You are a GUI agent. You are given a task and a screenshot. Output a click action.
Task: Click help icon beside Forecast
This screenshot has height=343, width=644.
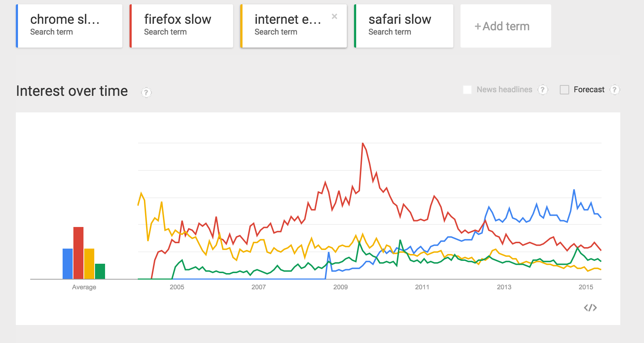[614, 90]
